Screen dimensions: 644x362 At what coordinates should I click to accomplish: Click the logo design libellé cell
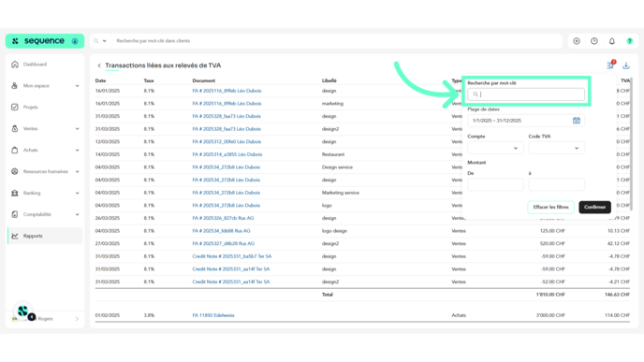(334, 231)
